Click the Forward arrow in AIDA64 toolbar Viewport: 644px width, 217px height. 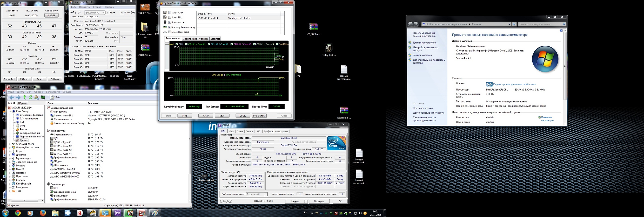(x=18, y=97)
